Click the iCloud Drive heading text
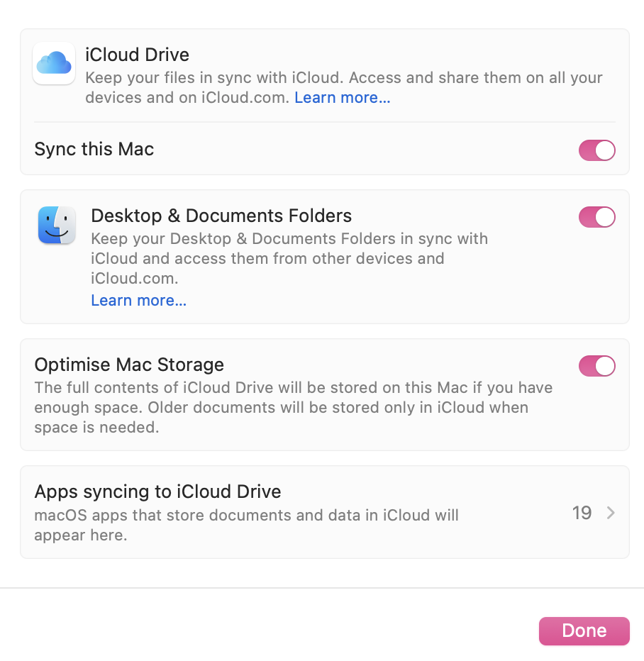This screenshot has height=661, width=644. point(137,55)
